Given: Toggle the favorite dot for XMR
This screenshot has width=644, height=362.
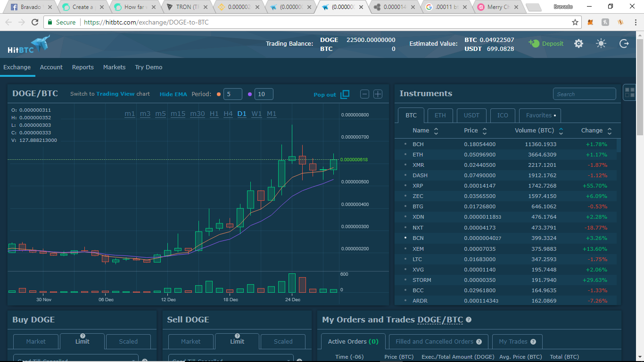Looking at the screenshot, I should [405, 165].
